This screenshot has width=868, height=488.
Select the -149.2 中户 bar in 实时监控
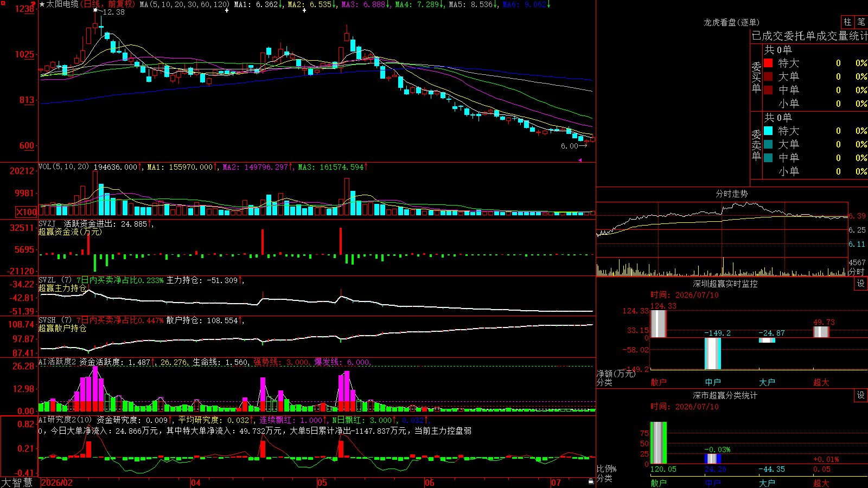tap(713, 354)
